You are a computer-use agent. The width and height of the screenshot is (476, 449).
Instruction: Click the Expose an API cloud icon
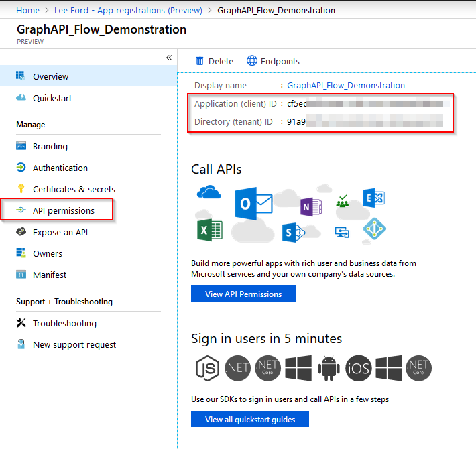(21, 231)
